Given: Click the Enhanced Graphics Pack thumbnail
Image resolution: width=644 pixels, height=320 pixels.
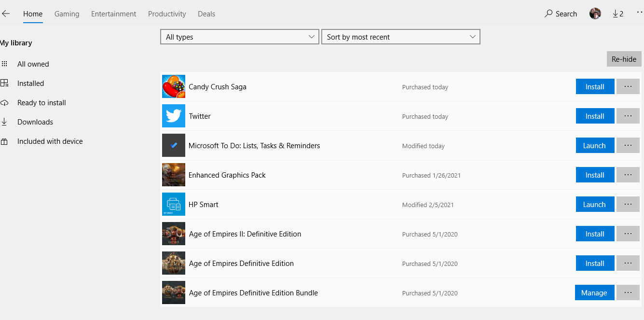Looking at the screenshot, I should (x=174, y=175).
